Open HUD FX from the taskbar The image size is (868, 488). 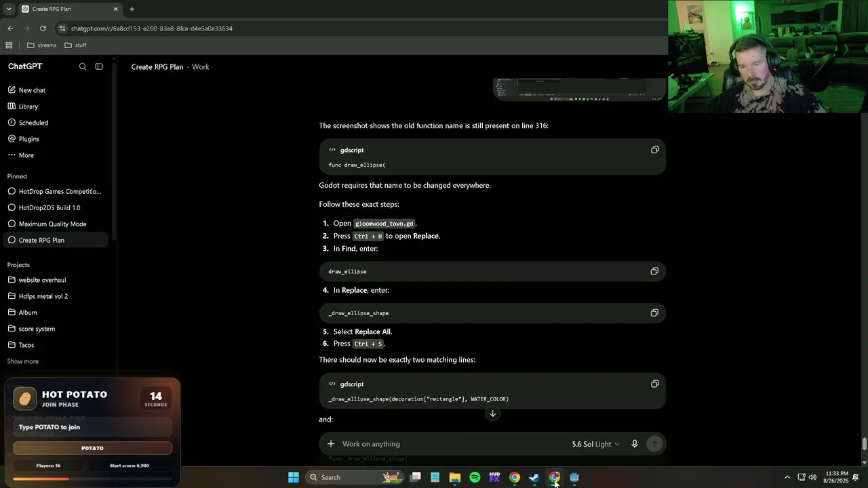click(x=494, y=477)
